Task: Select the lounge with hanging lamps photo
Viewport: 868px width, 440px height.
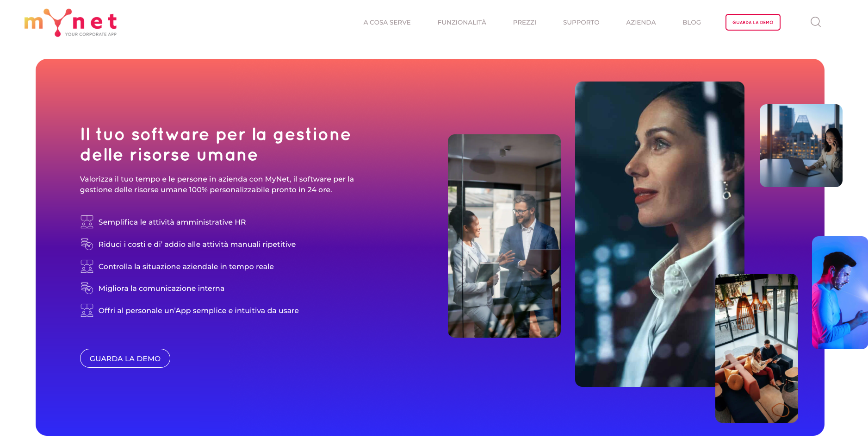Action: coord(756,348)
